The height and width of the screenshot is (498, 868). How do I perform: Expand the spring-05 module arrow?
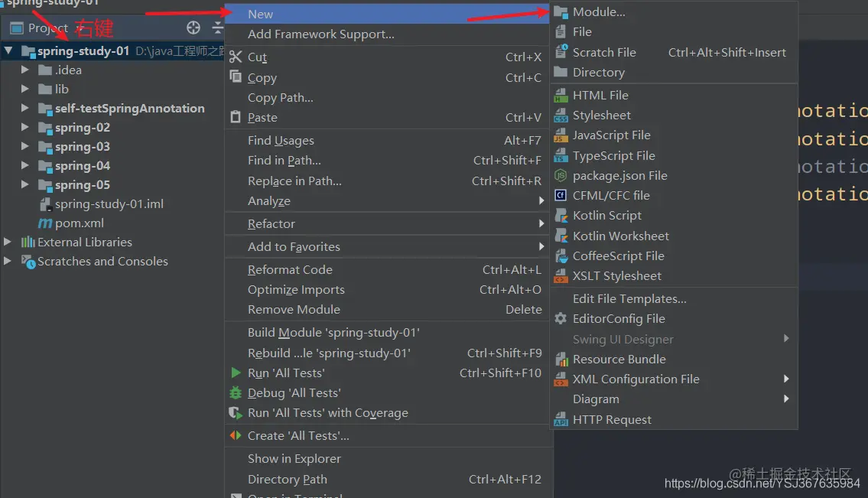pos(25,184)
